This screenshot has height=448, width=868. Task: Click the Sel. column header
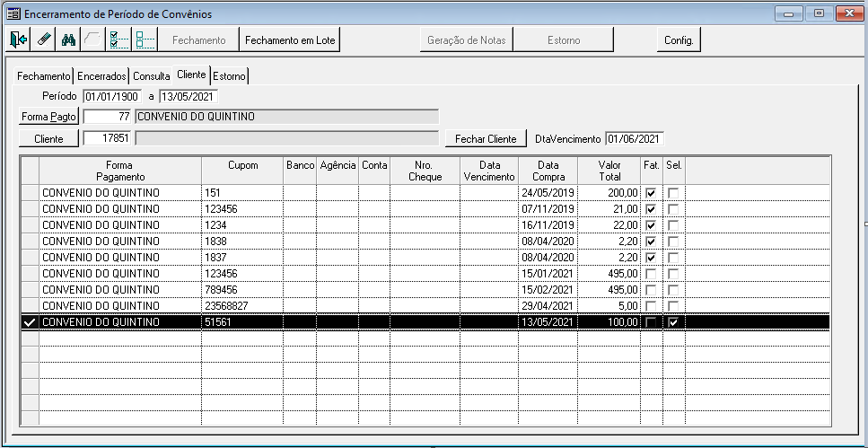674,171
